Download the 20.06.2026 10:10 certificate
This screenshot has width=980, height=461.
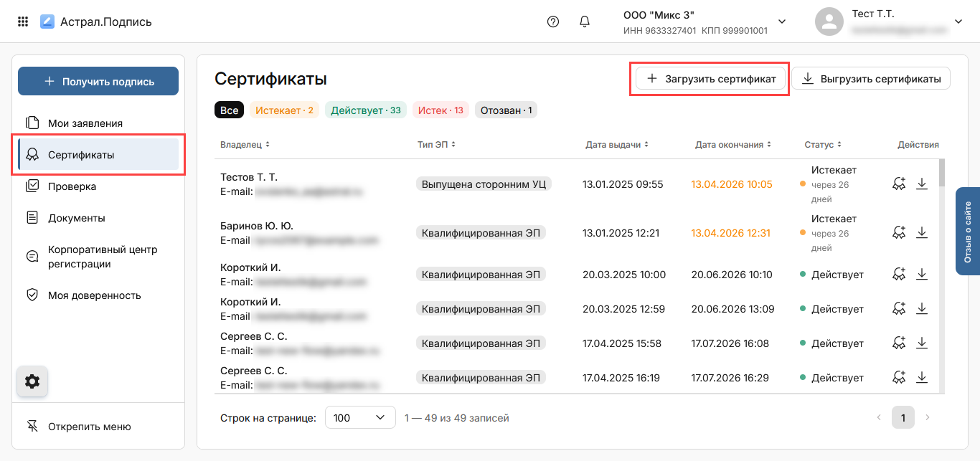[922, 275]
